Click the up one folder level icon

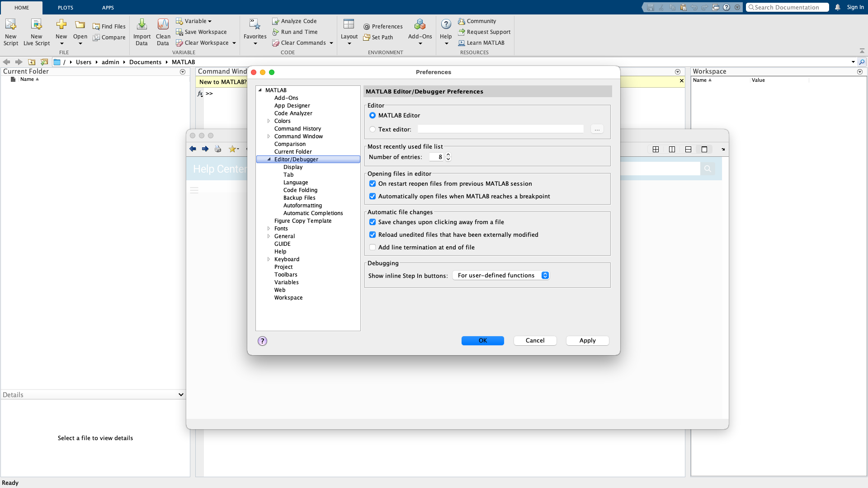pos(32,62)
